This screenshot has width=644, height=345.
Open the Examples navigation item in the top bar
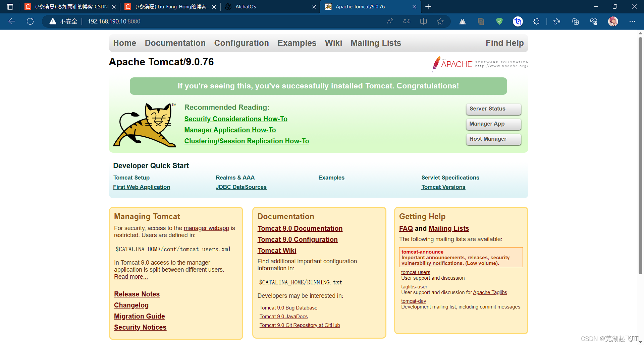pos(297,43)
